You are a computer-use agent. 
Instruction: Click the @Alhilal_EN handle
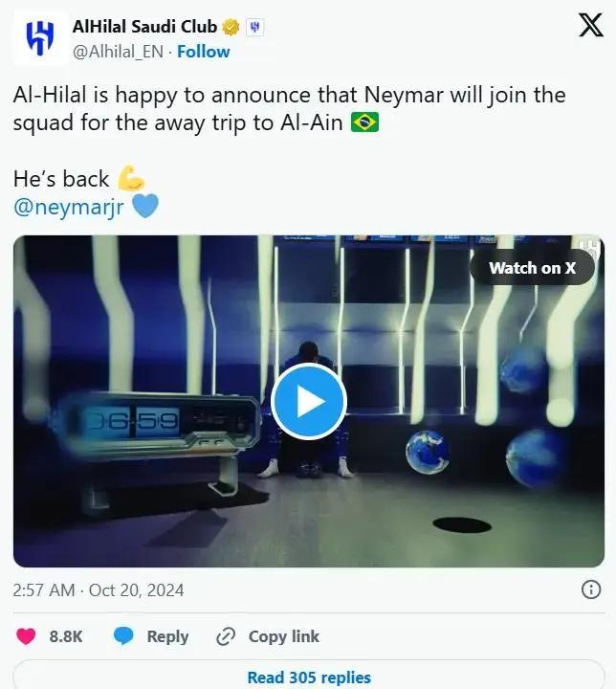pos(118,52)
